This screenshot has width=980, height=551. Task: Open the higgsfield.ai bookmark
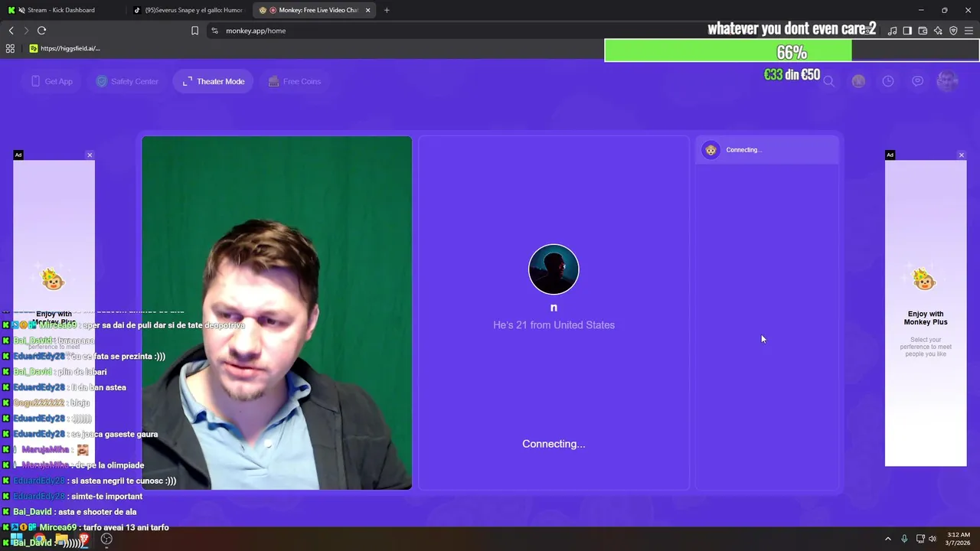(65, 48)
